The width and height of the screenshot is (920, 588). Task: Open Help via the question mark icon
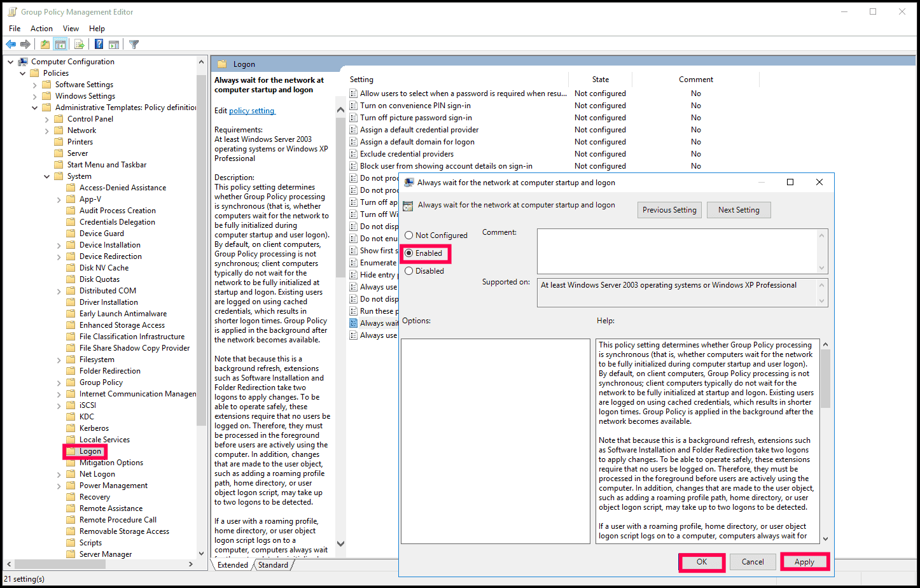[99, 45]
